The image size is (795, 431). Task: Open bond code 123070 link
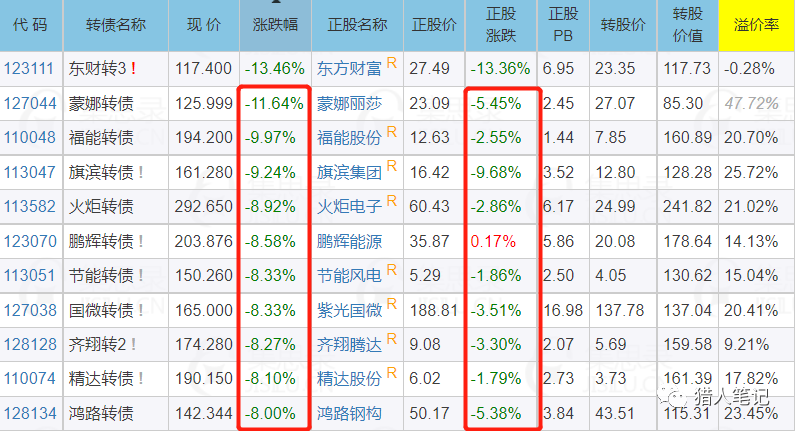(30, 241)
